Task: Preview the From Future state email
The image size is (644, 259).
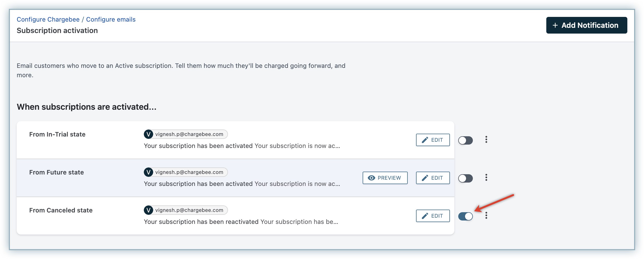Action: (x=385, y=178)
